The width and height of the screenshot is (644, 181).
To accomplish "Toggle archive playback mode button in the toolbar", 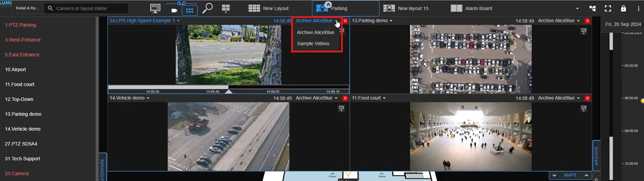I will [189, 10].
